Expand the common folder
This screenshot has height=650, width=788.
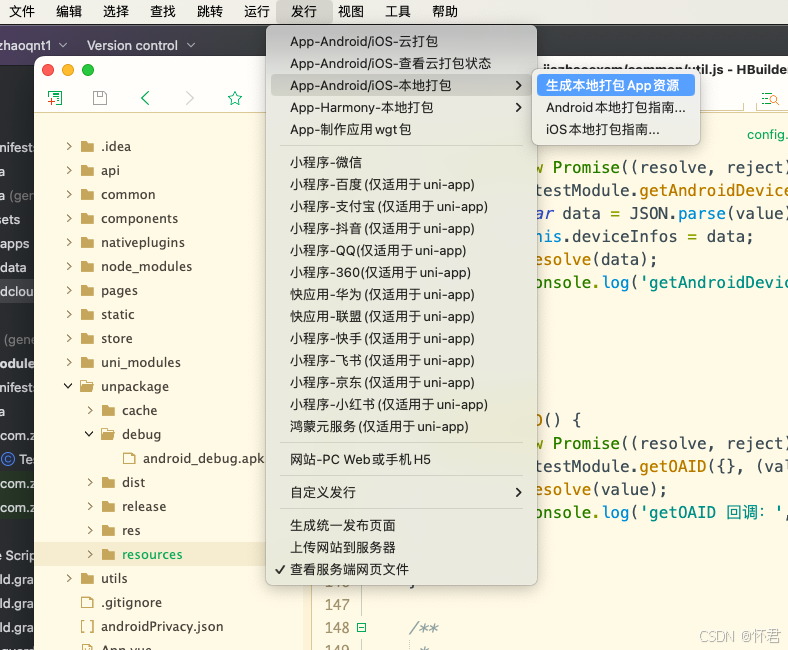pyautogui.click(x=69, y=195)
